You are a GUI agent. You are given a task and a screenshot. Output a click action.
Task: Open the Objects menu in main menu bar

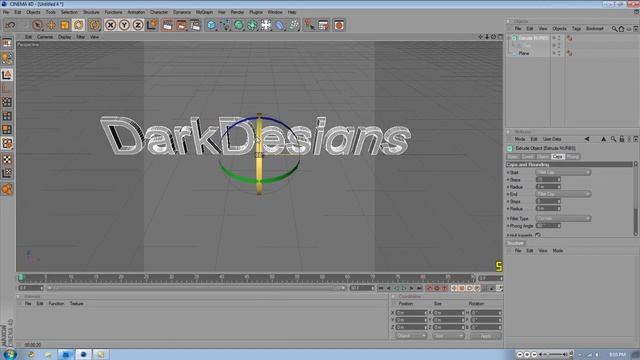click(x=33, y=12)
